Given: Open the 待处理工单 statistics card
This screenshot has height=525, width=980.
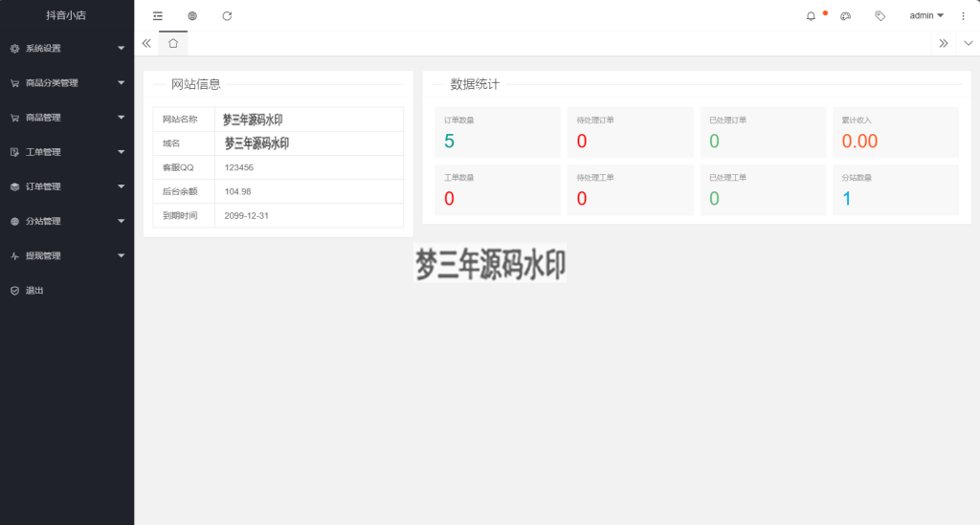Looking at the screenshot, I should click(631, 189).
